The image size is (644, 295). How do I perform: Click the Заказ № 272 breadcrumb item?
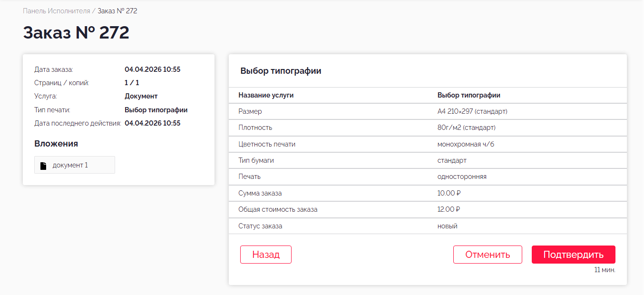pyautogui.click(x=117, y=10)
